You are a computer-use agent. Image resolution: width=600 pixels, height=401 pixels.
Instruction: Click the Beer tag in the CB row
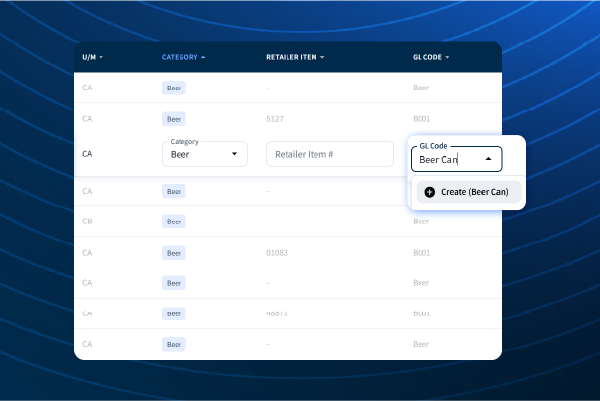coord(174,221)
